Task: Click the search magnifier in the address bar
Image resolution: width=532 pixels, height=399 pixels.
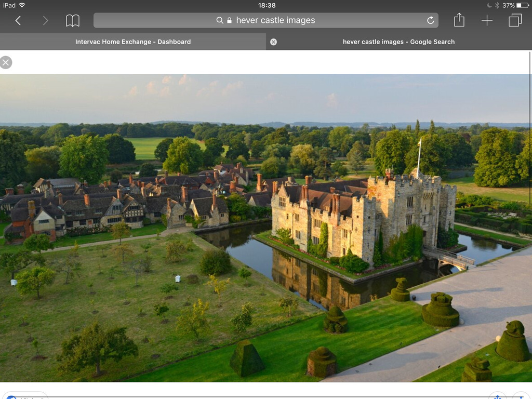Action: (220, 20)
